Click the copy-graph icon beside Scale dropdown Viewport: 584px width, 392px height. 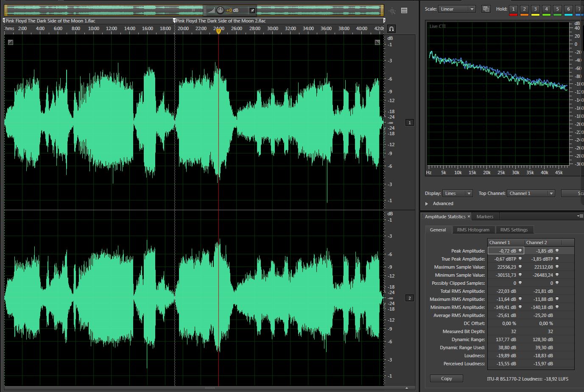[486, 9]
